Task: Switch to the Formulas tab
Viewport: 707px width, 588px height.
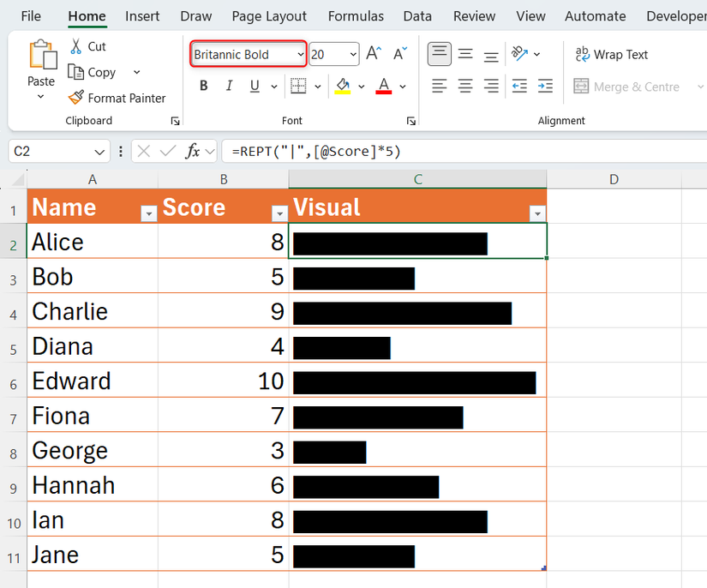Action: 356,15
